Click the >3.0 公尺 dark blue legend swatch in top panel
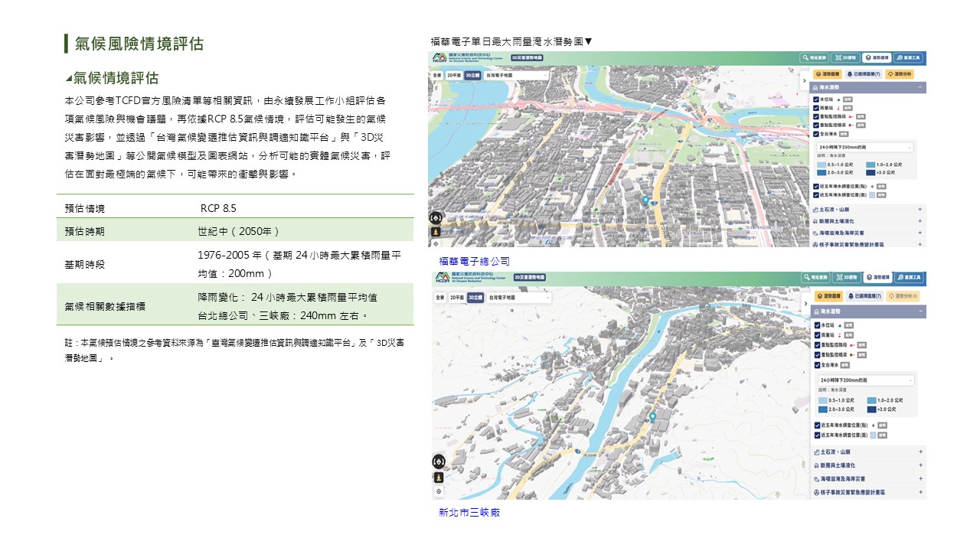The width and height of the screenshot is (980, 551). point(871,173)
